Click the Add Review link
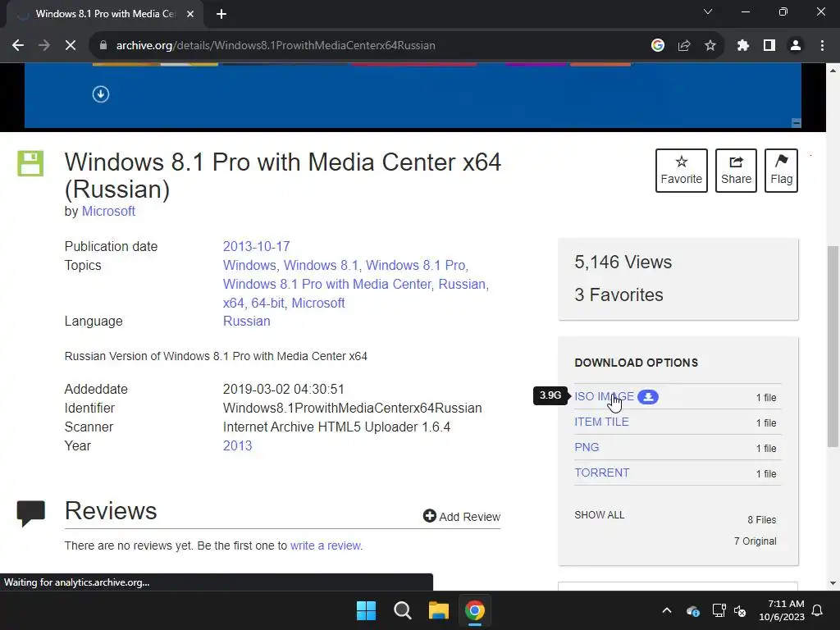The image size is (840, 630). (x=462, y=517)
